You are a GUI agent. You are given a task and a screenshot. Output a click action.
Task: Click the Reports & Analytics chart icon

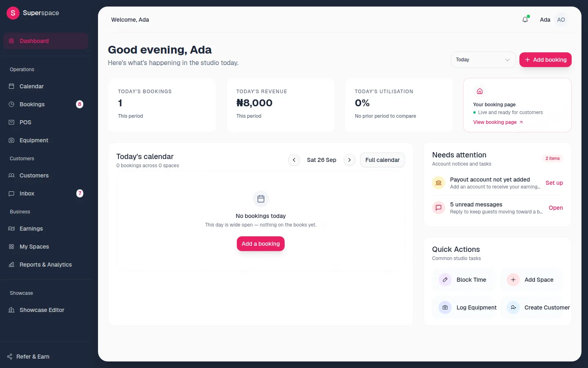11,265
